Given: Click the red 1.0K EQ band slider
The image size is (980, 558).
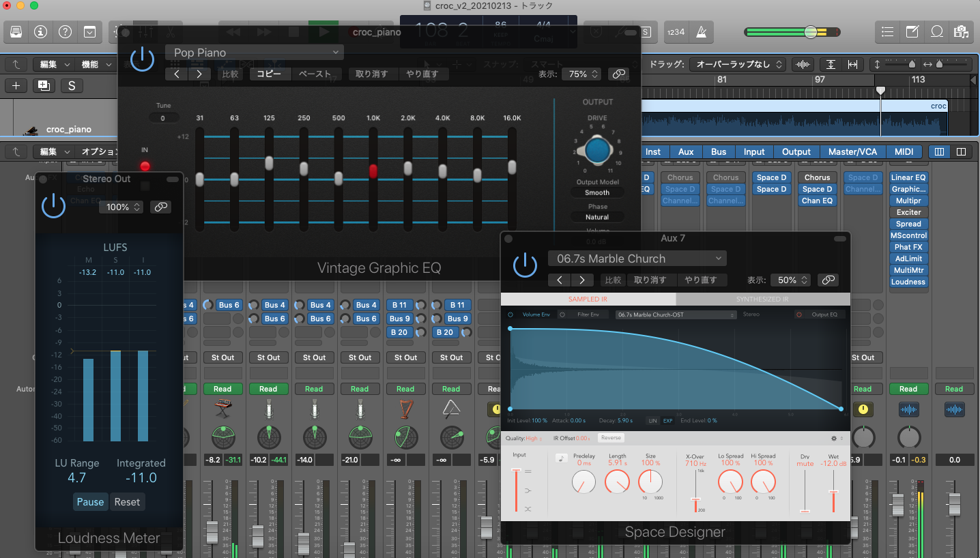Looking at the screenshot, I should (x=373, y=171).
